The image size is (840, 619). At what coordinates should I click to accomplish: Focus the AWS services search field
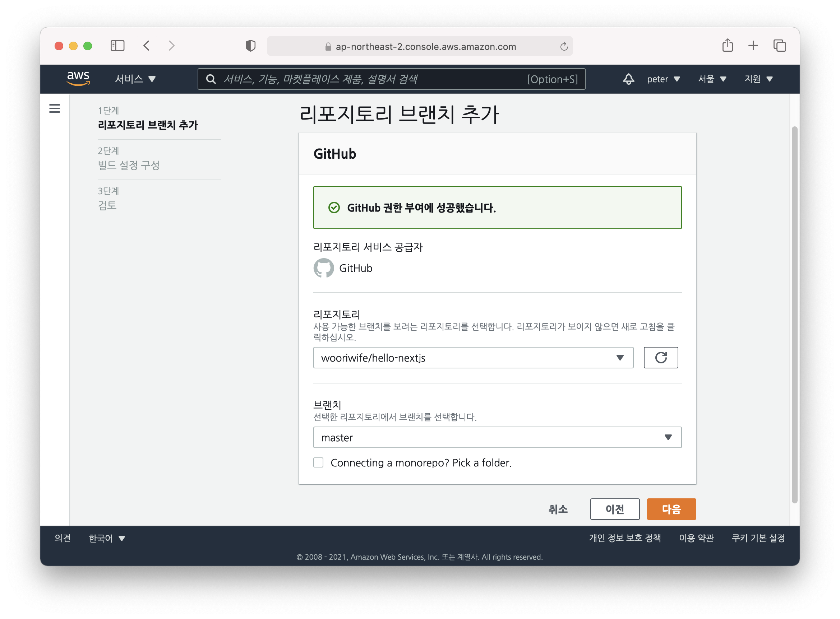click(x=371, y=79)
